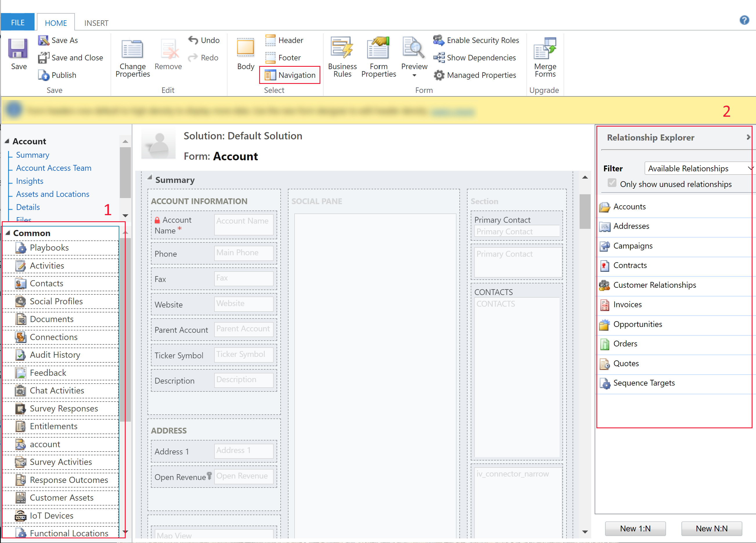Select the HOME ribbon tab
756x543 pixels.
(x=56, y=6)
